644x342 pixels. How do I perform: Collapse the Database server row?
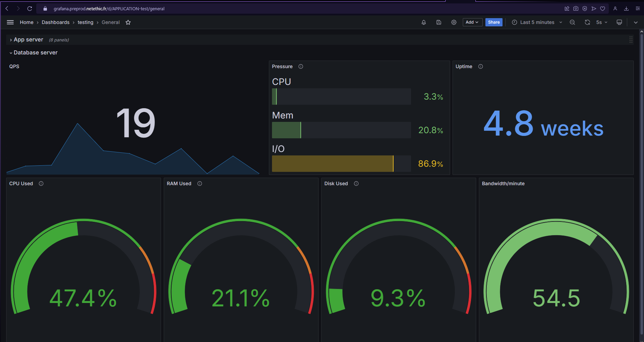(36, 52)
